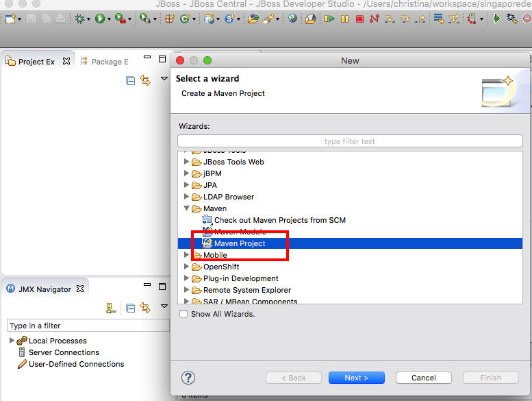This screenshot has width=532, height=401.
Task: Expand the OpenShift folder
Action: point(186,266)
